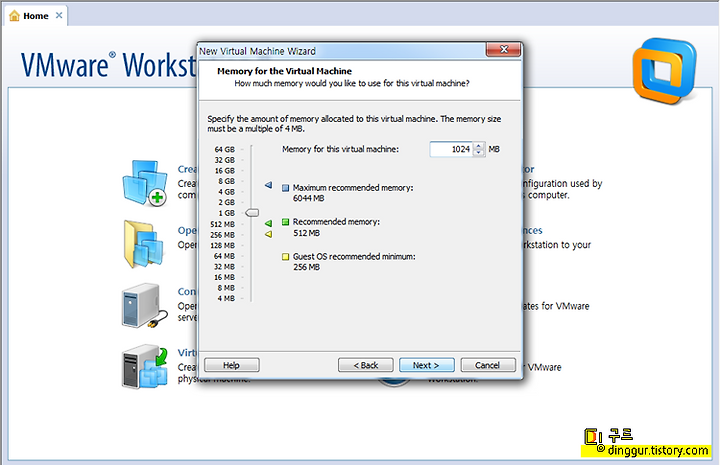Close the wizard with the X button
This screenshot has width=720, height=465.
(x=504, y=50)
